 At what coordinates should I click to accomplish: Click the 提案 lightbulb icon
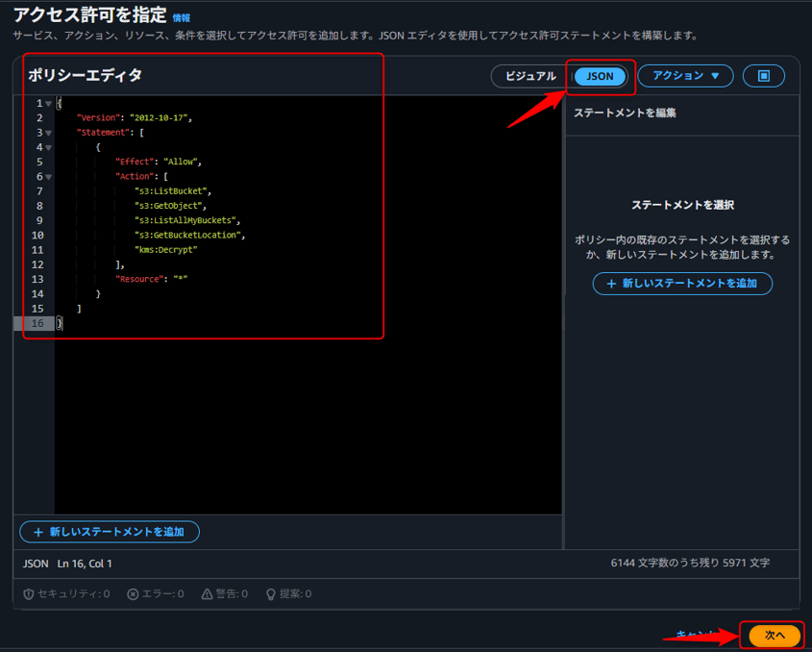click(270, 594)
